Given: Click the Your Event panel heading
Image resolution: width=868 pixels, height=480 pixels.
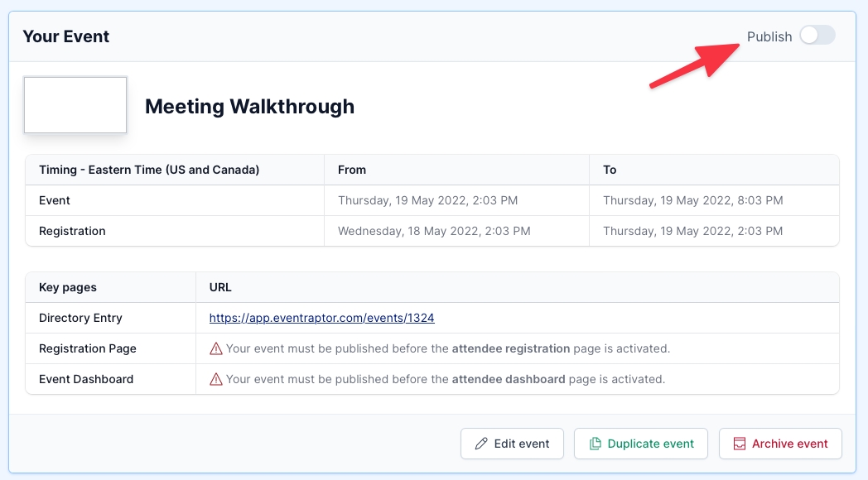Looking at the screenshot, I should tap(66, 36).
